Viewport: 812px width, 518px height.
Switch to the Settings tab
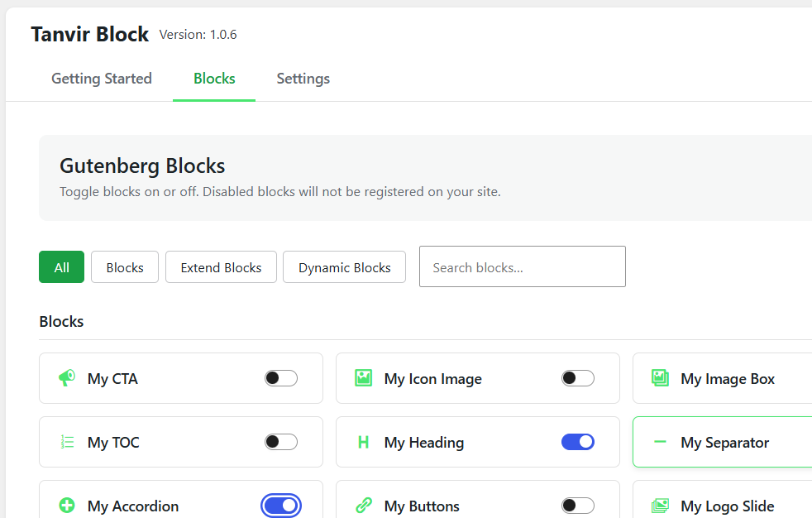[x=303, y=79]
